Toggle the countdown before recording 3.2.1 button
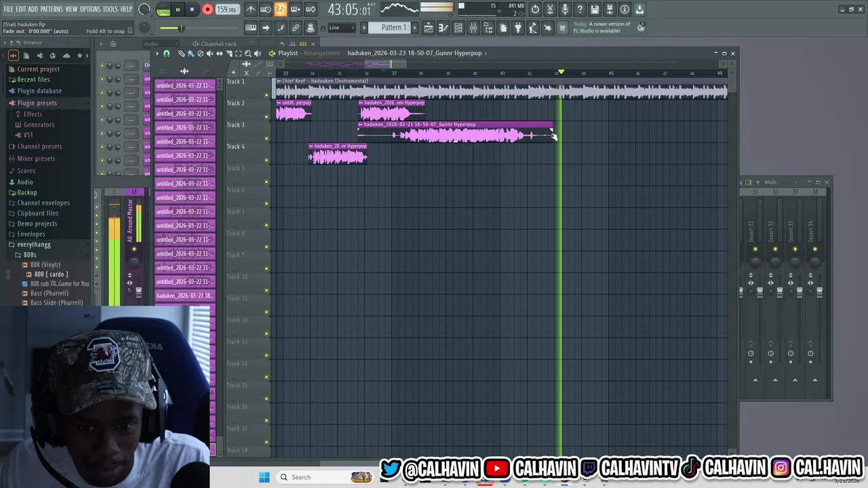 click(281, 9)
